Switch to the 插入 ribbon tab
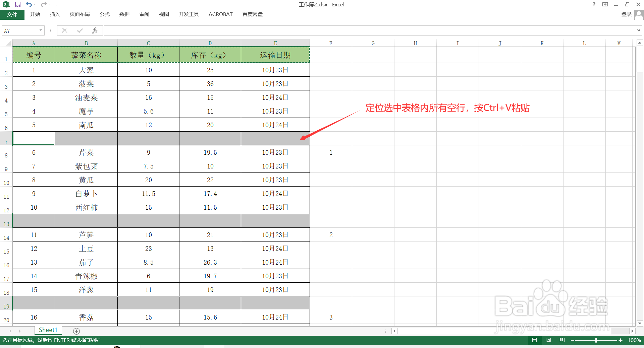Screen dimensions: 644x348 [x=55, y=14]
